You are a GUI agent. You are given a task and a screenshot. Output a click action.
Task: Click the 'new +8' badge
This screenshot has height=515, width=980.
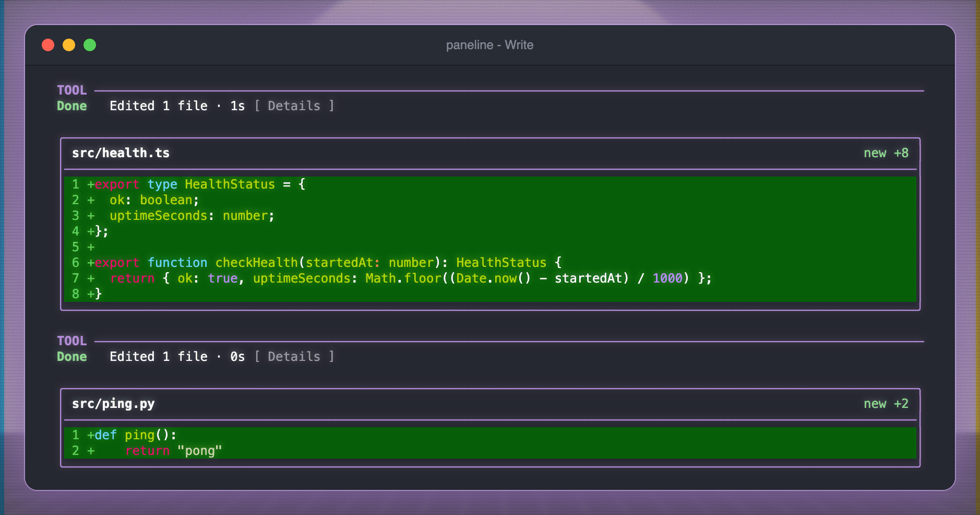point(886,153)
